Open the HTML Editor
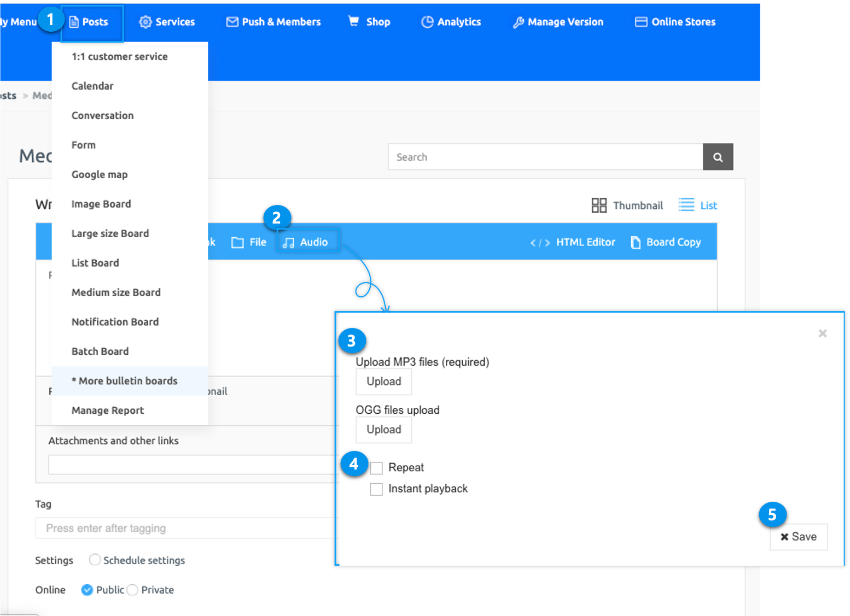 pos(573,242)
